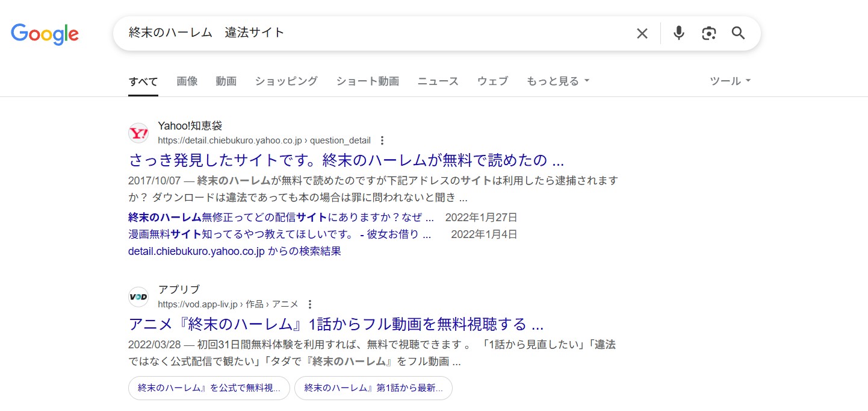Open the ツール dropdown
The height and width of the screenshot is (411, 868).
(x=729, y=81)
